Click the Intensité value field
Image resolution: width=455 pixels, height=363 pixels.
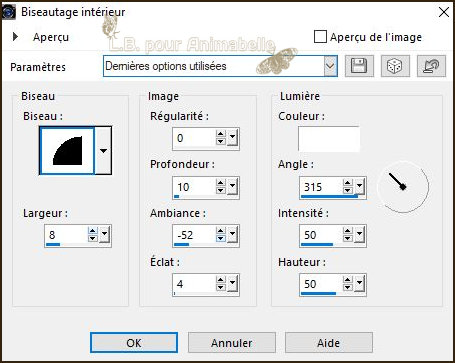(x=321, y=235)
